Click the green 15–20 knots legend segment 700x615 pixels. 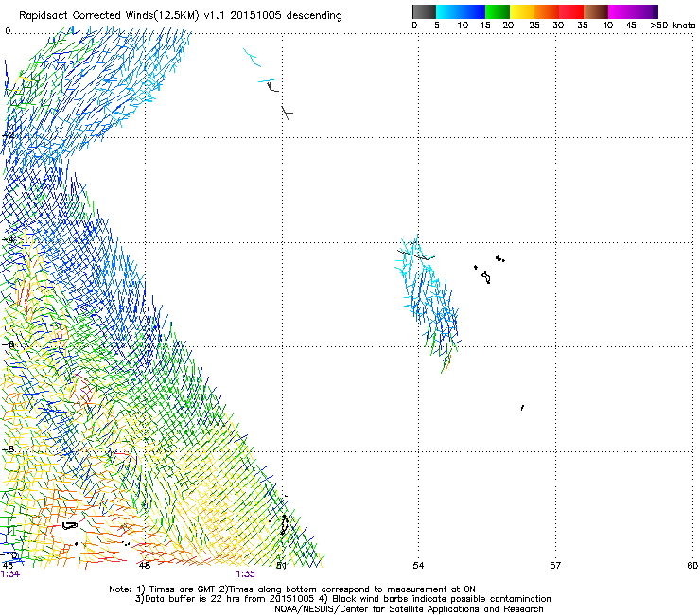(x=498, y=11)
